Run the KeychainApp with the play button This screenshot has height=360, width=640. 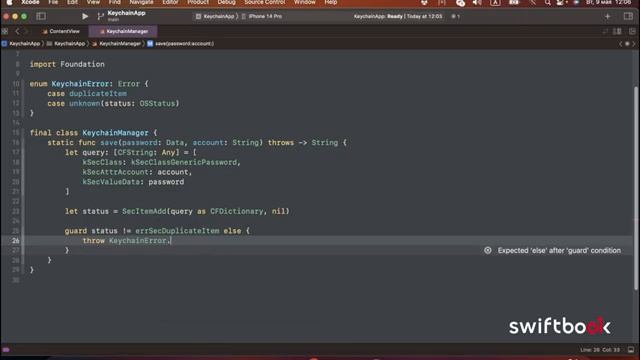point(84,16)
